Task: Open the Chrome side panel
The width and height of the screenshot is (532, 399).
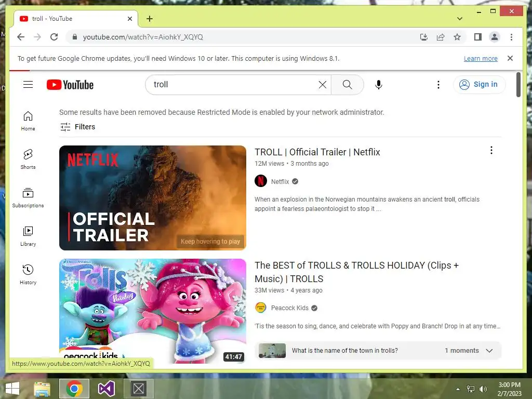Action: [478, 37]
